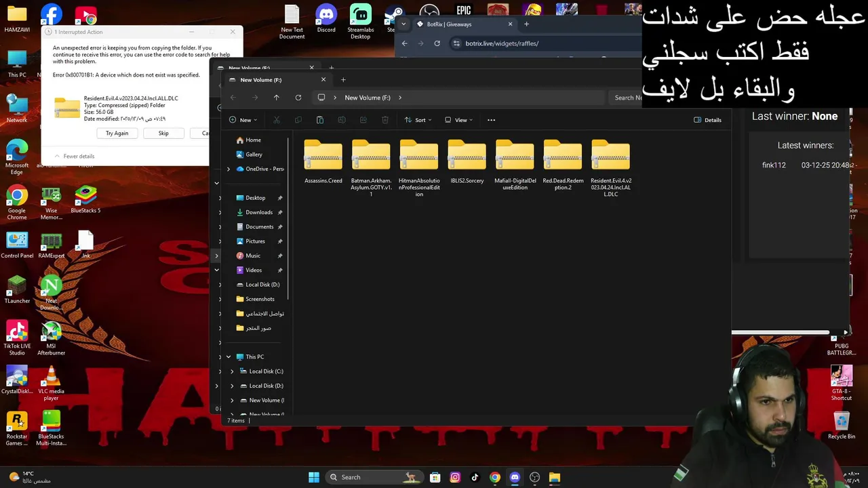Open the IBLIS2.Sorcery zipped folder
This screenshot has height=488, width=868.
467,163
